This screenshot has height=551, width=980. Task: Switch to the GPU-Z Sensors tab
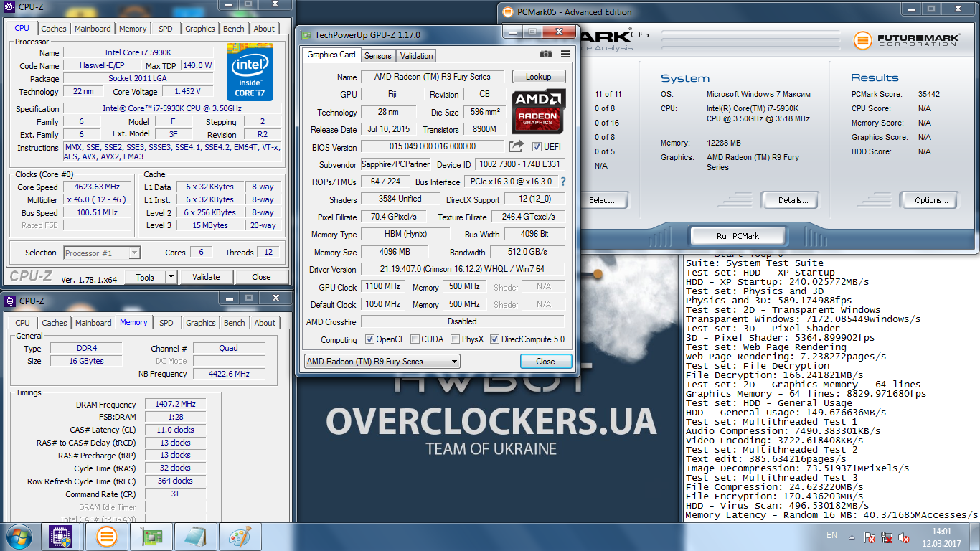coord(377,55)
